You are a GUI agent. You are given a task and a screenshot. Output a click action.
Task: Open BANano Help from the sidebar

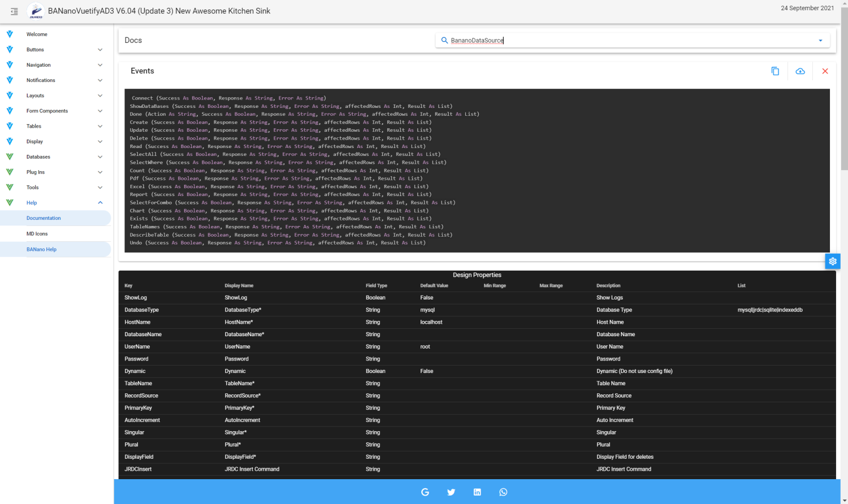41,249
